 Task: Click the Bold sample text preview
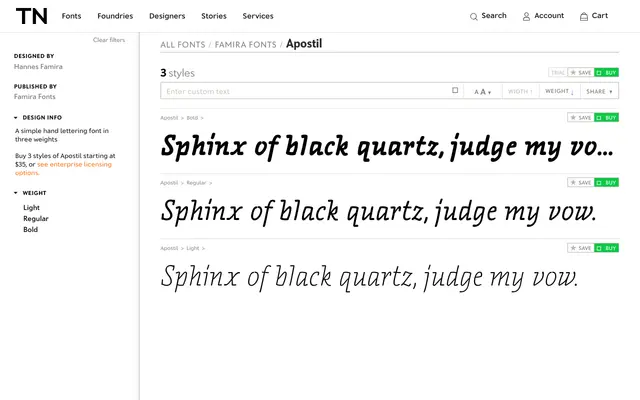pos(387,147)
